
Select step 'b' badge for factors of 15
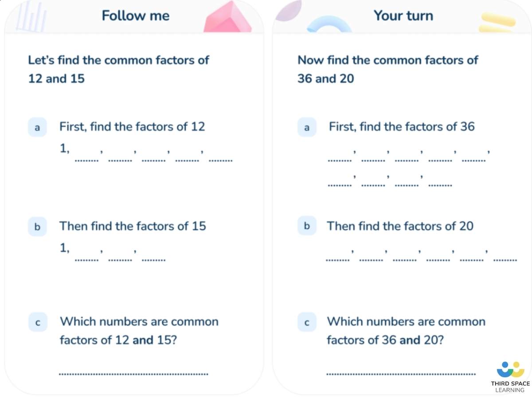click(38, 227)
